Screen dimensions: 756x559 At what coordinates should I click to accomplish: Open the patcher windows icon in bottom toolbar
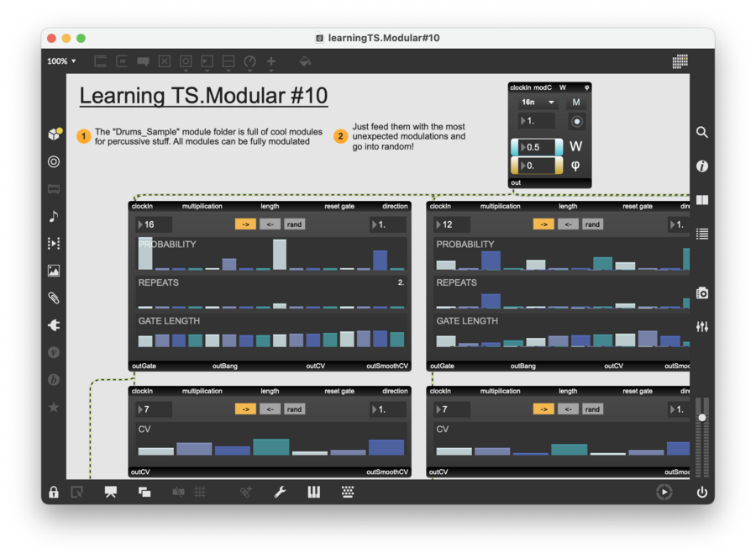144,492
